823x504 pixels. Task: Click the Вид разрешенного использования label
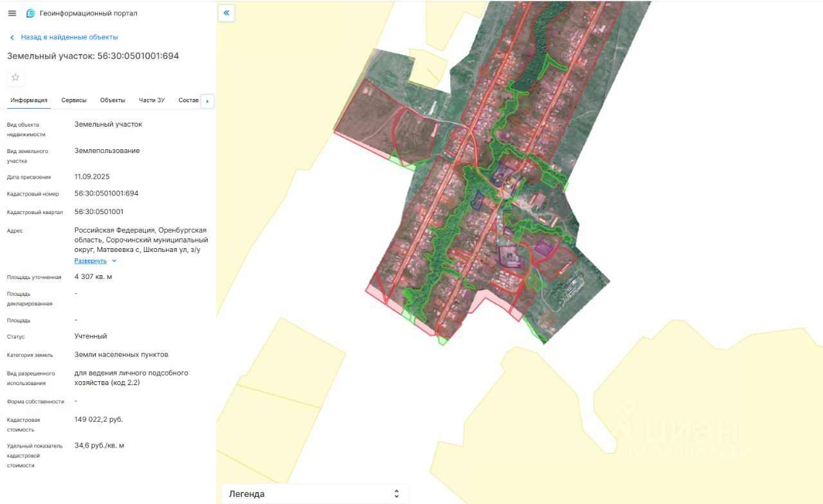click(x=31, y=378)
